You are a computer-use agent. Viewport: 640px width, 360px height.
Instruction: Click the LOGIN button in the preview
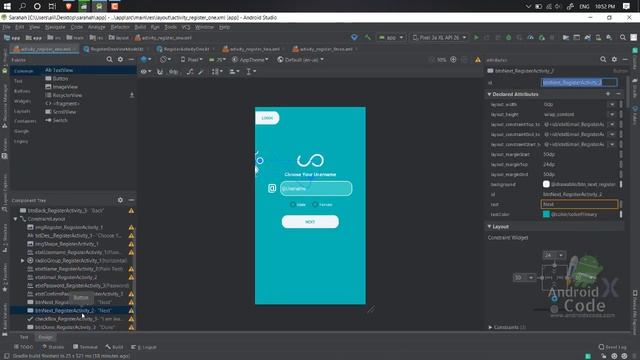(267, 118)
